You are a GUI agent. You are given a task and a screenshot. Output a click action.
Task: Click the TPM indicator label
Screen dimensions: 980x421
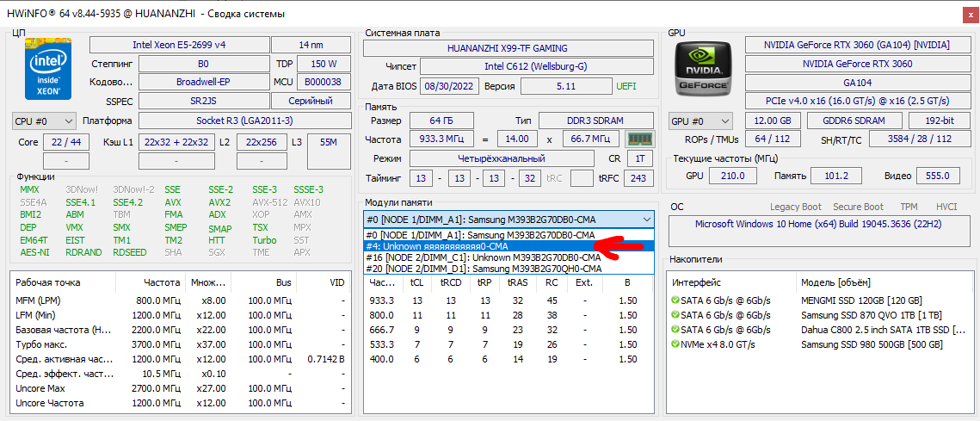click(x=909, y=207)
